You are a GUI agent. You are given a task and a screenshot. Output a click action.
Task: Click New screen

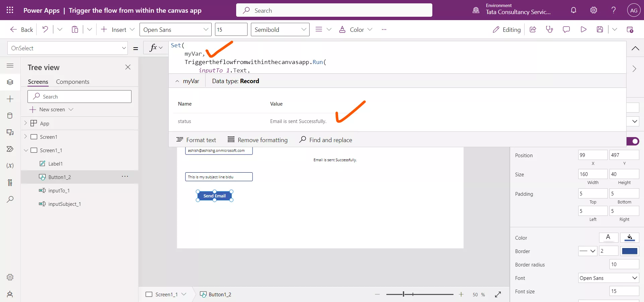51,110
